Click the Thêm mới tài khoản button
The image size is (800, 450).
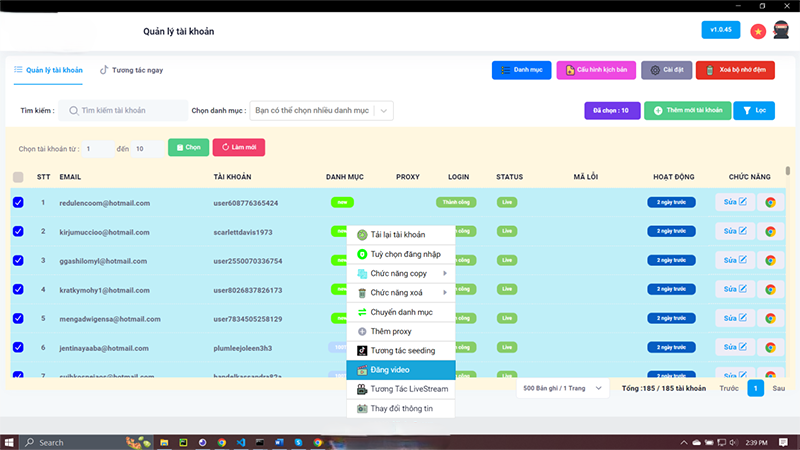point(686,111)
